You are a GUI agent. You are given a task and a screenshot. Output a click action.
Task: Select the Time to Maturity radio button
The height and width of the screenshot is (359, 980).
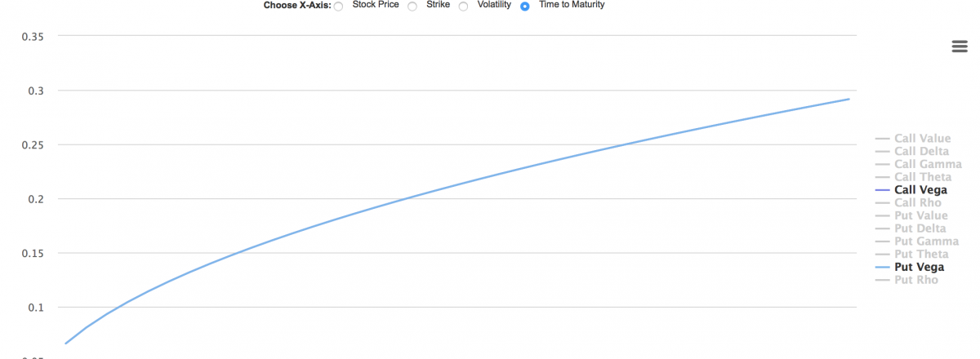(x=525, y=7)
